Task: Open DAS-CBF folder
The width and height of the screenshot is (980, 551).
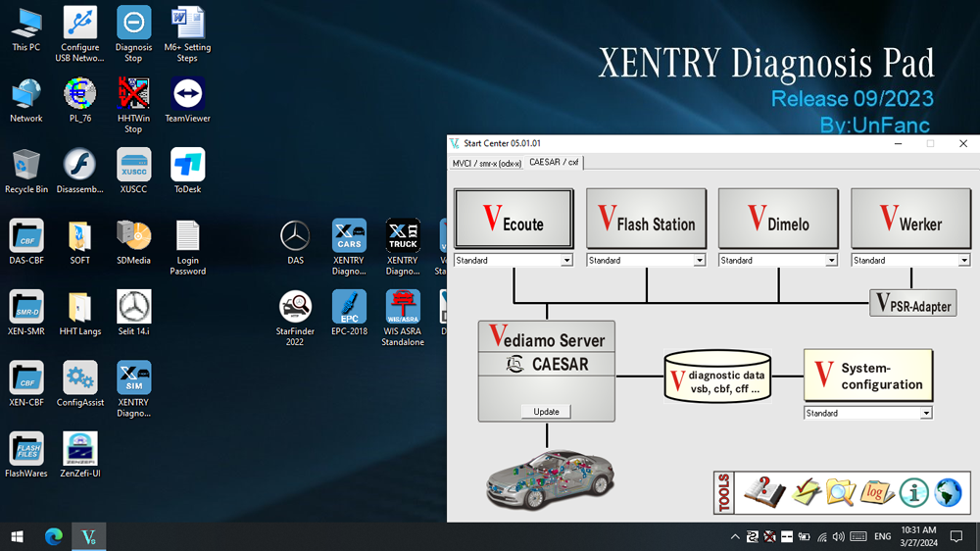Action: pyautogui.click(x=26, y=242)
